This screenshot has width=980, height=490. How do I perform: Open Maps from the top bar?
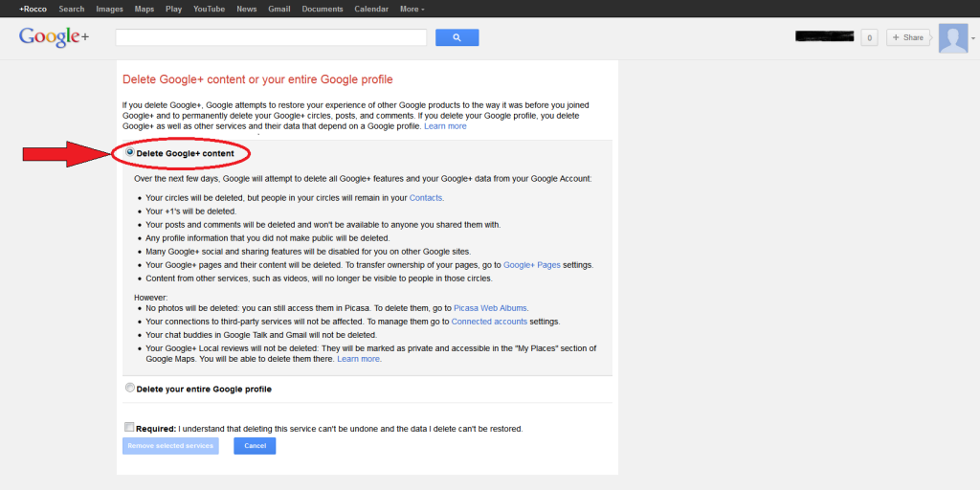tap(145, 10)
